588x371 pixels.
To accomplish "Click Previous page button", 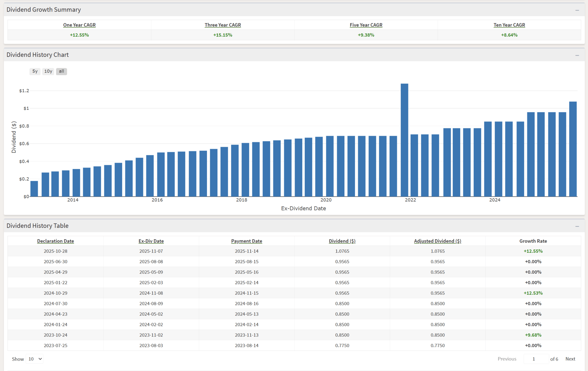I will 507,359.
